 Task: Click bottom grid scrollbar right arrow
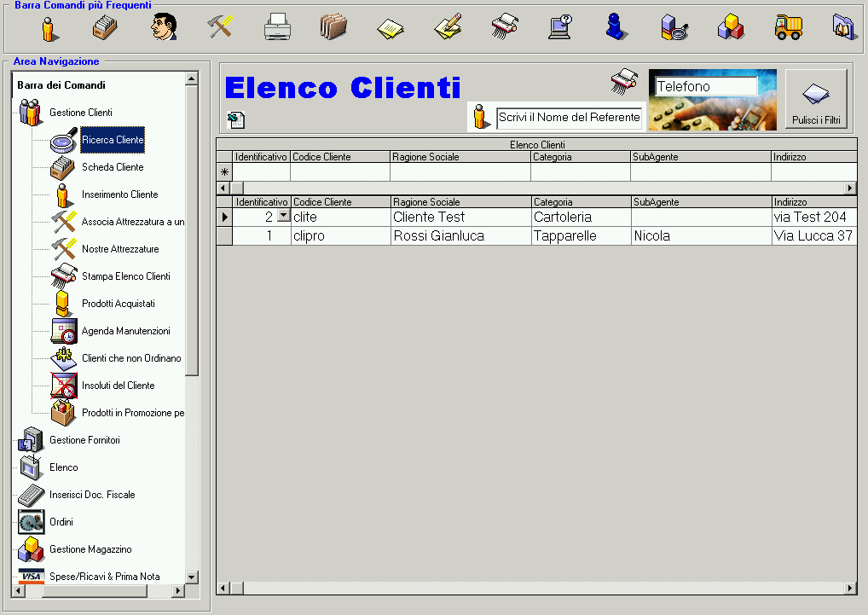coord(850,588)
